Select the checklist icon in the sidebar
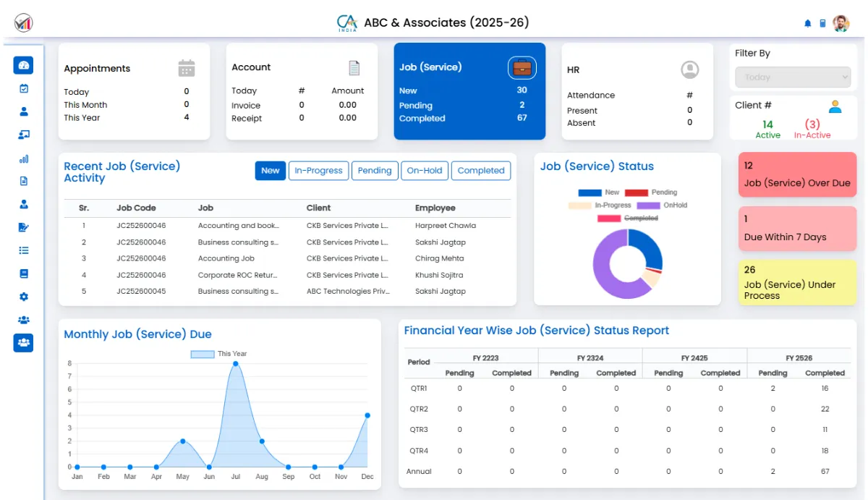 coord(23,251)
